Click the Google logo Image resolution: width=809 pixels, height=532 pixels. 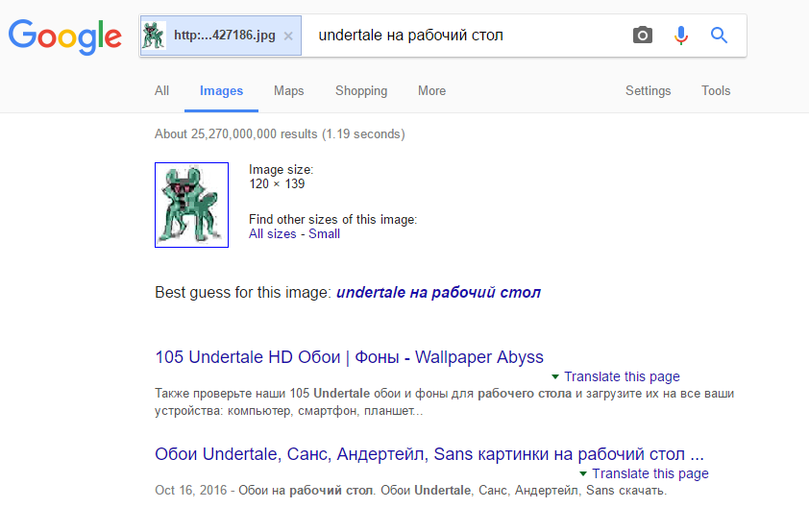64,36
